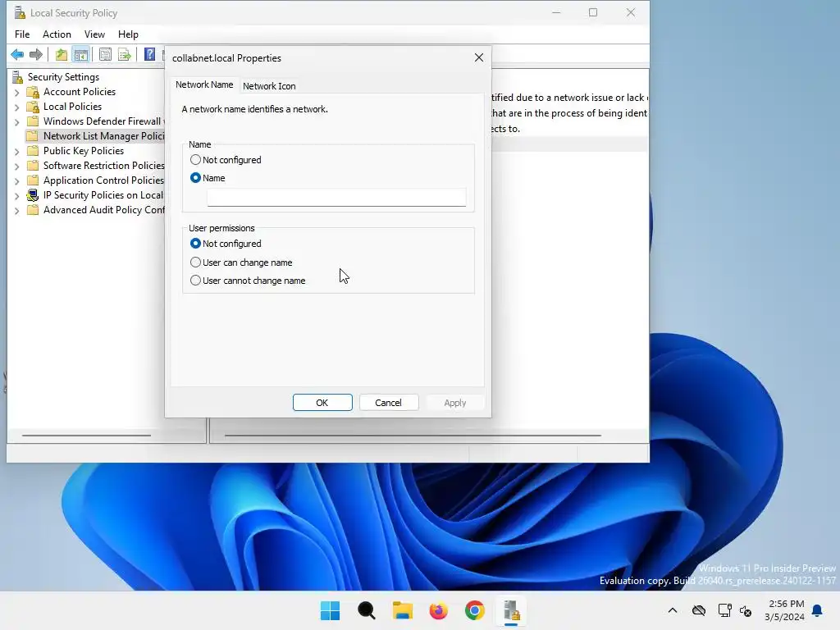Click the muted volume tray icon

pyautogui.click(x=745, y=610)
